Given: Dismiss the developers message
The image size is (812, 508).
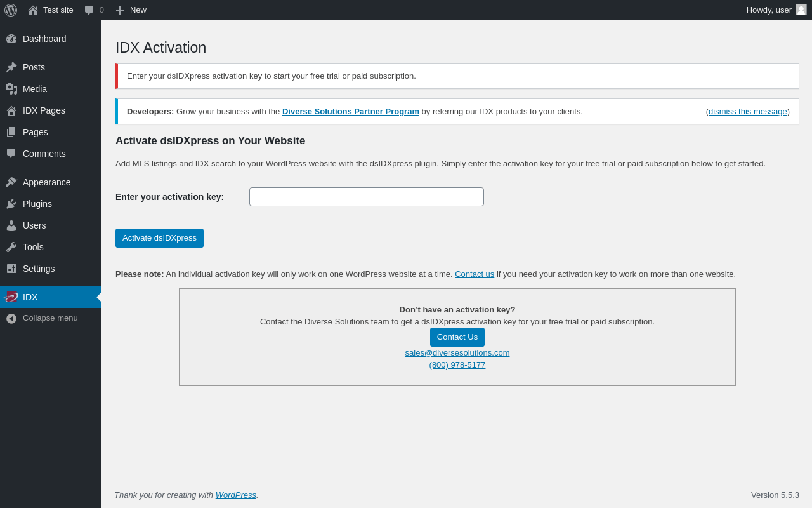Looking at the screenshot, I should pyautogui.click(x=748, y=112).
